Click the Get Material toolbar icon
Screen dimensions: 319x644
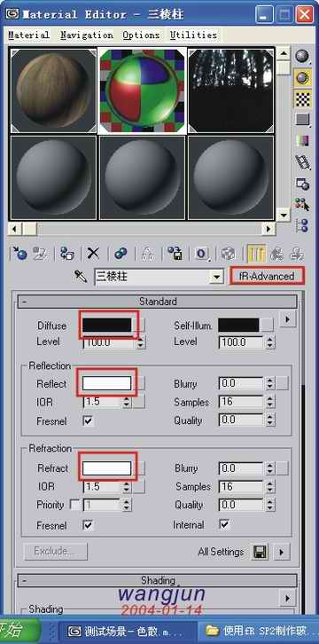(19, 254)
